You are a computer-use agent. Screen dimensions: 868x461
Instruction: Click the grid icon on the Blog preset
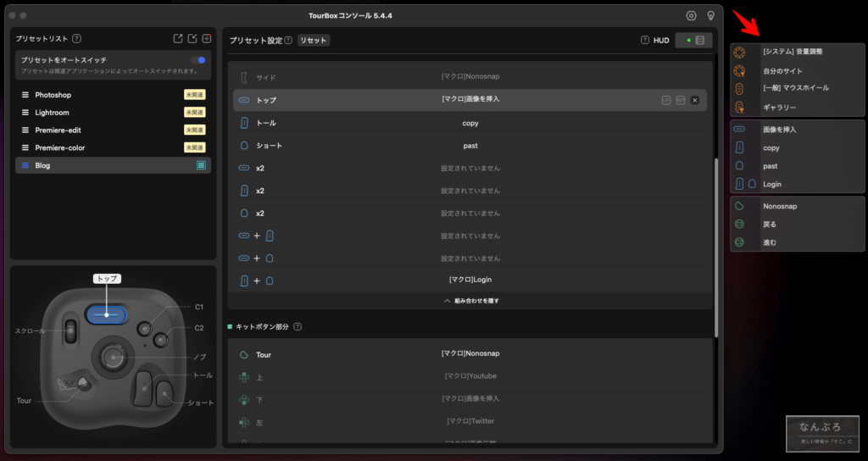(201, 165)
